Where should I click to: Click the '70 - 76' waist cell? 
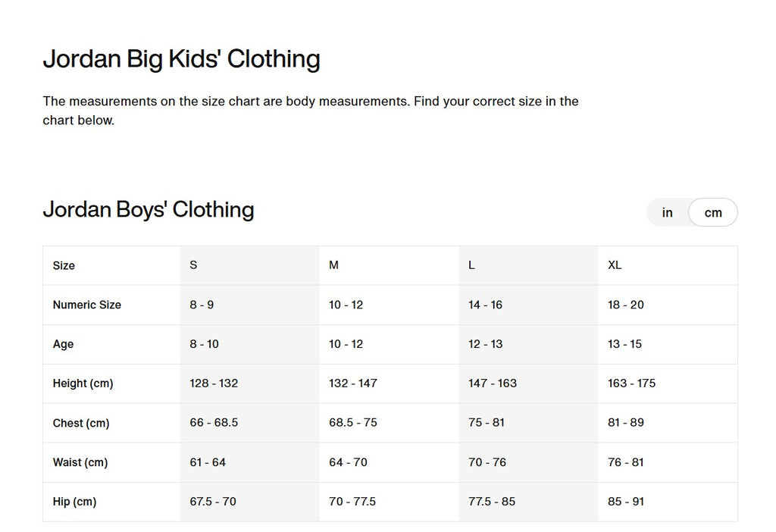[x=487, y=462]
